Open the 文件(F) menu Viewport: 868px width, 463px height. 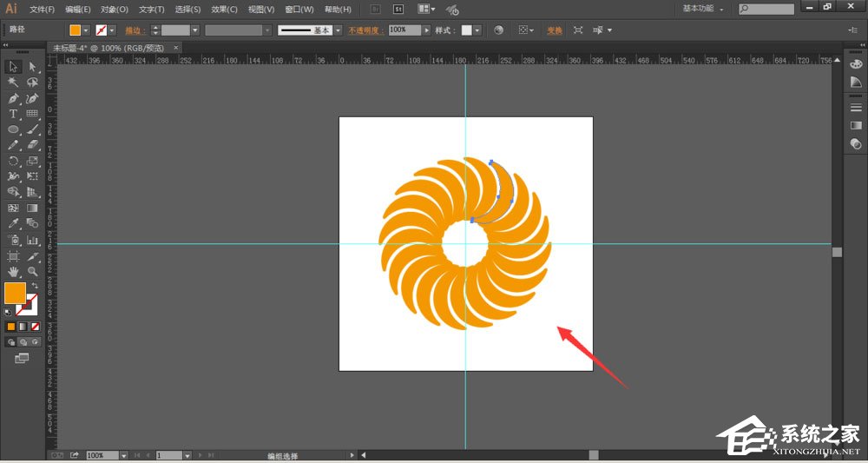[x=42, y=10]
